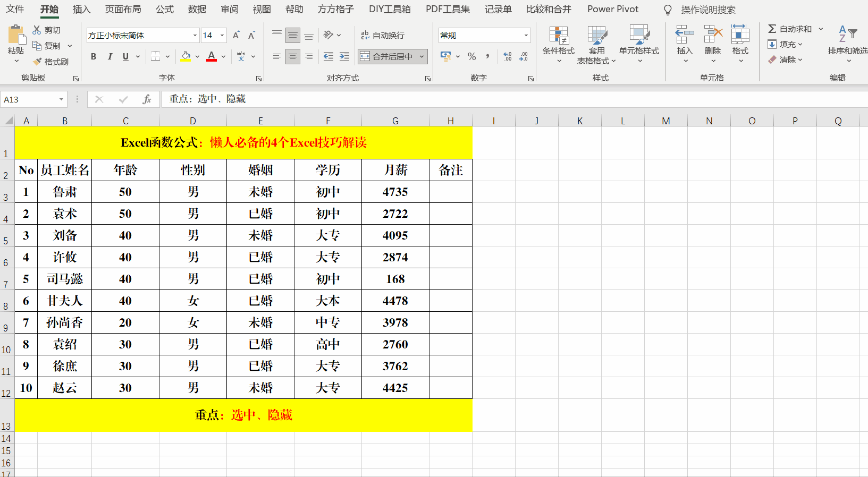Click Delete cells (删除) icon
Screen dimensions: 868x477
click(x=713, y=35)
